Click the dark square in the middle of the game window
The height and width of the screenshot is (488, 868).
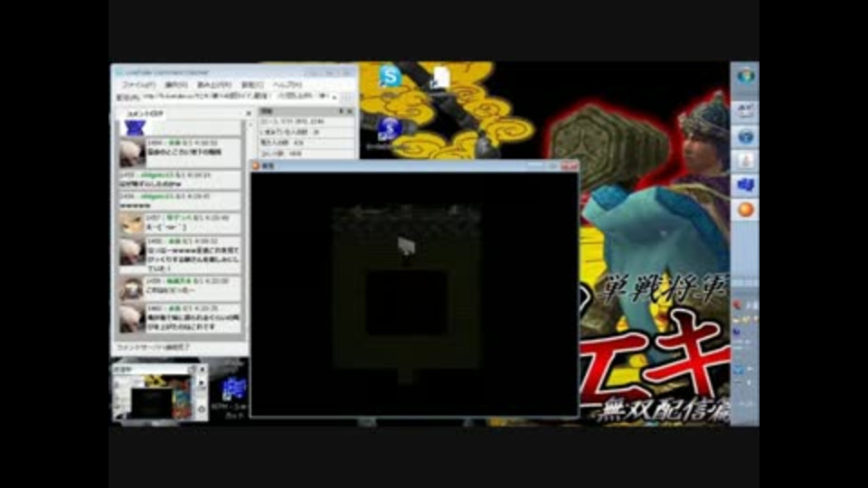(407, 302)
